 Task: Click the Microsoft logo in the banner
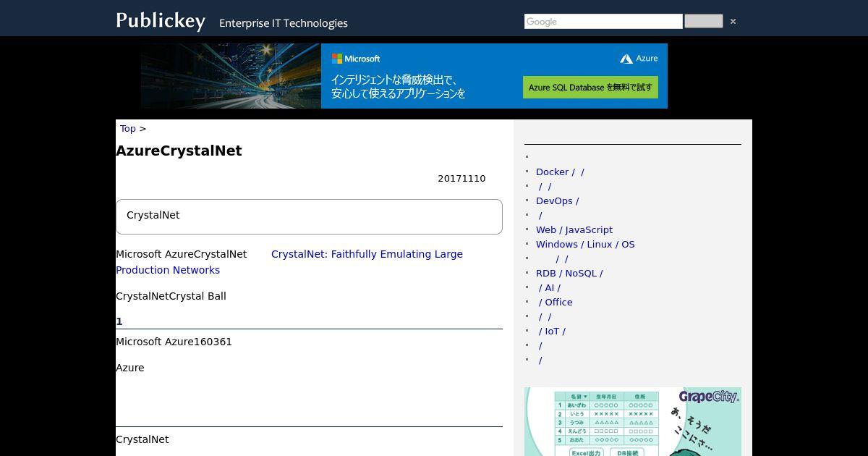click(x=356, y=59)
